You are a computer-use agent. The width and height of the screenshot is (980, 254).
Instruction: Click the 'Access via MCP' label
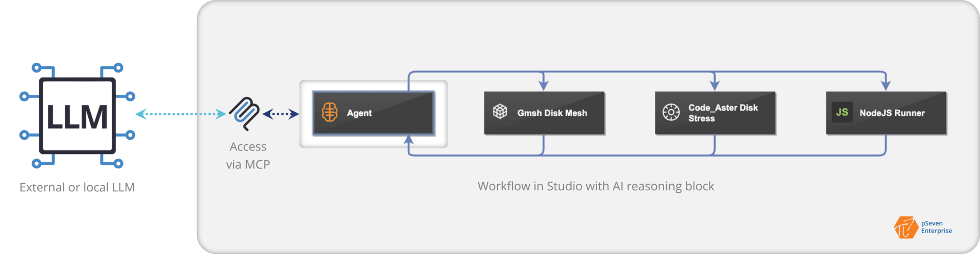tap(248, 156)
